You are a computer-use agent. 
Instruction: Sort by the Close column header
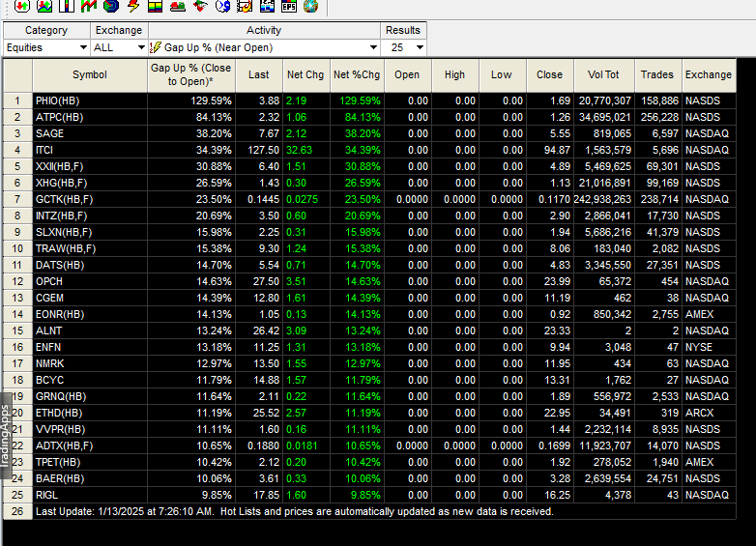tap(550, 75)
